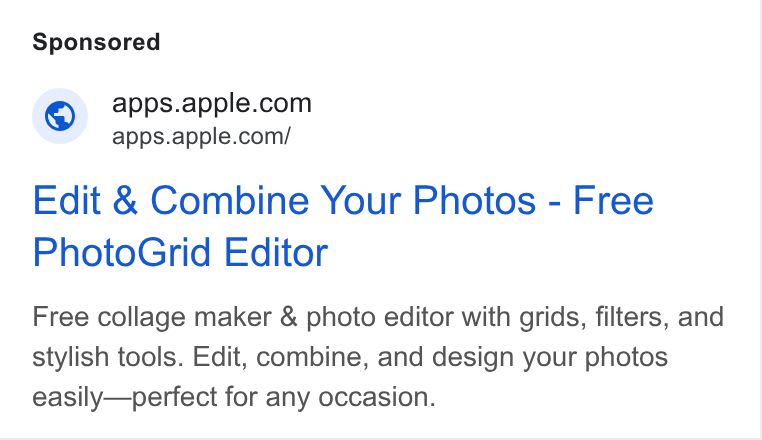Click the blue globe favicon icon

pyautogui.click(x=60, y=116)
